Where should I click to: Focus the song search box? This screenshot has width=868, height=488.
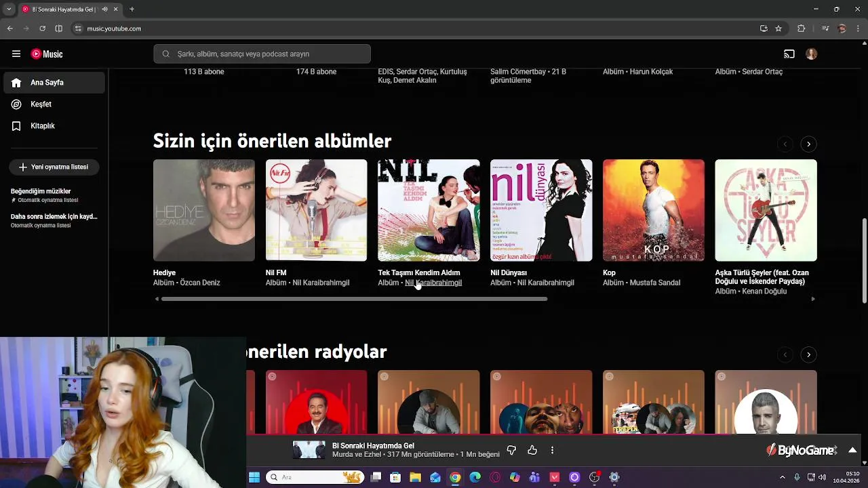point(262,54)
